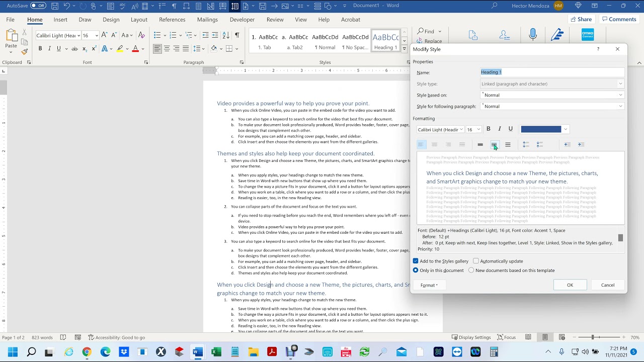The height and width of the screenshot is (362, 644).
Task: Click the Dictate microphone icon
Action: coord(533,35)
